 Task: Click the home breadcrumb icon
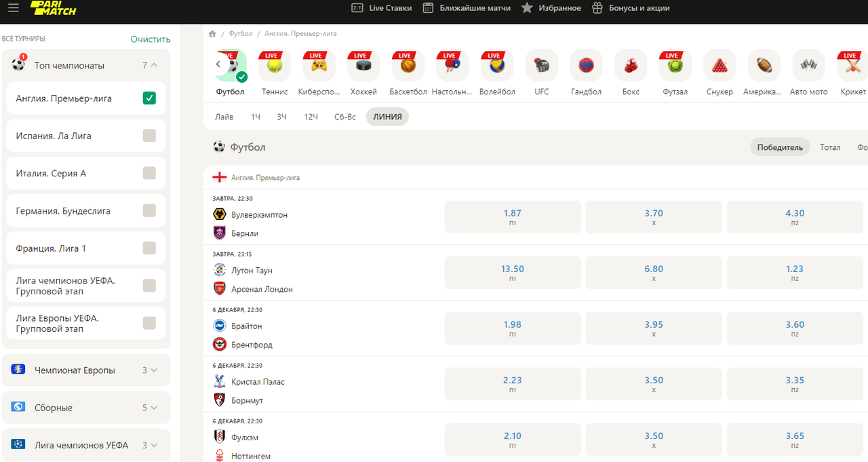click(212, 34)
